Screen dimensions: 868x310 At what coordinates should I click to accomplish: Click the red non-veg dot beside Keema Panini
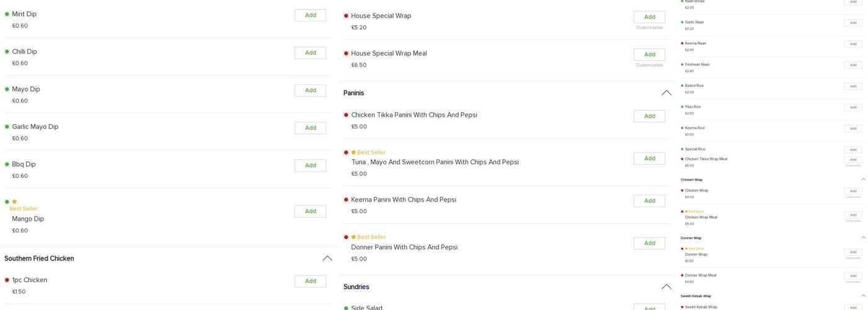(x=346, y=200)
